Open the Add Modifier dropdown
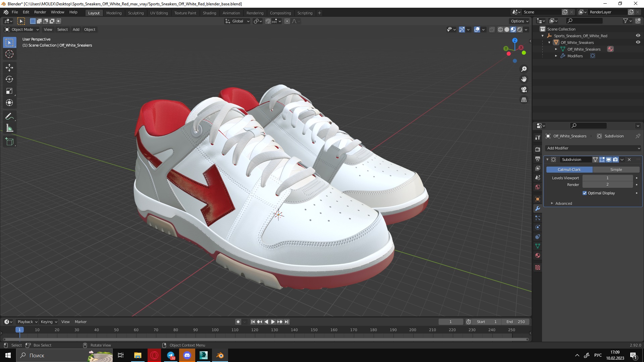 [x=593, y=148]
